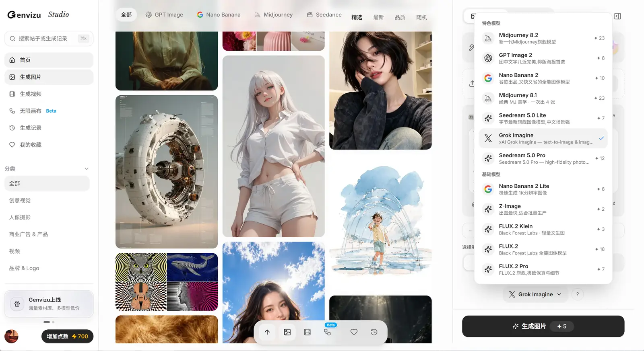Click the heart icon in the floating toolbar
Viewport: 644px width, 351px height.
(354, 332)
